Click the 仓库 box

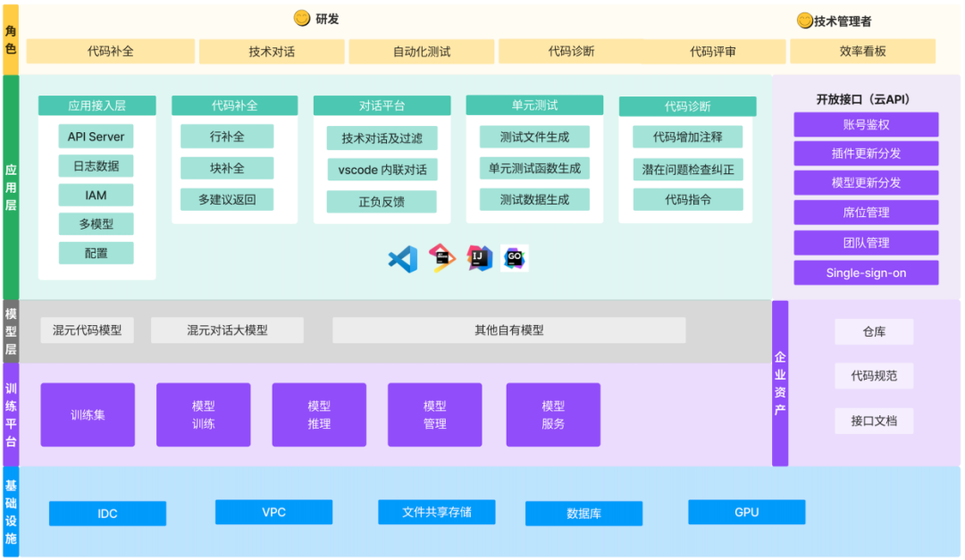tap(874, 331)
